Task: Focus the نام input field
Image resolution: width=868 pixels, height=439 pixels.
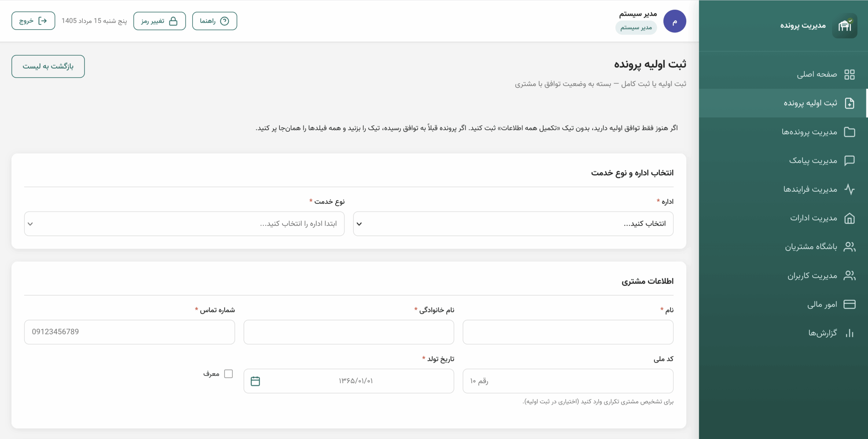Action: tap(568, 332)
